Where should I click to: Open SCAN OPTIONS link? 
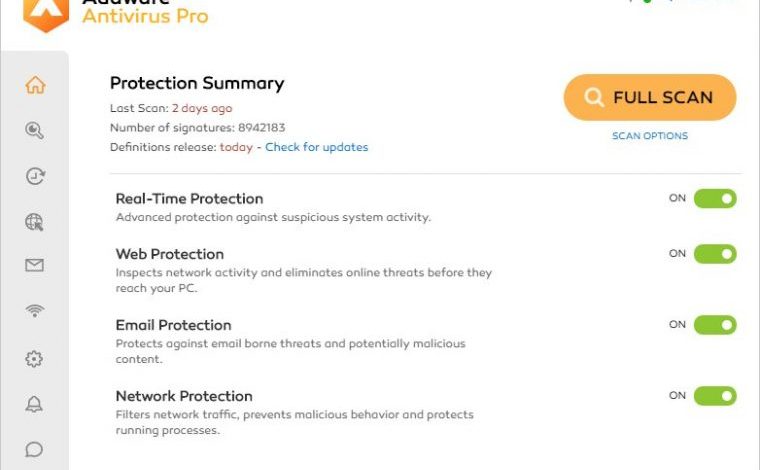[x=650, y=136]
